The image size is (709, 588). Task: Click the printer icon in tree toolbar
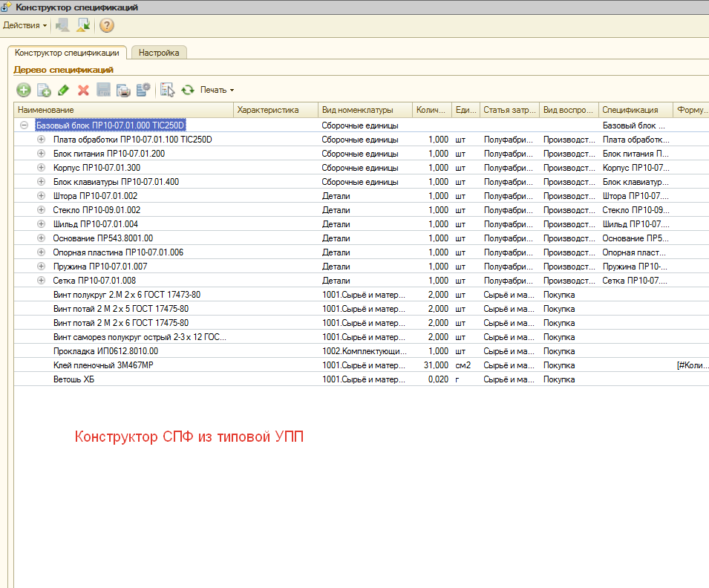tap(123, 90)
